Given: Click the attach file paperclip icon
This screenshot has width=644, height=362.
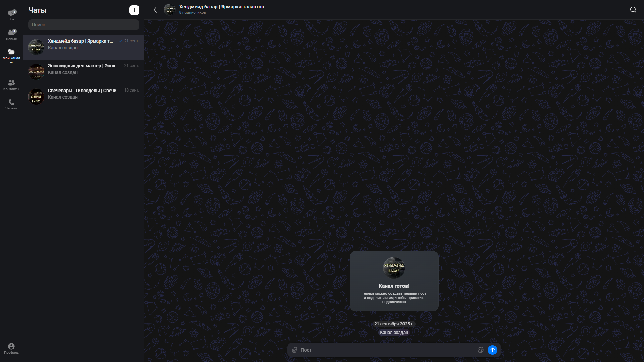Looking at the screenshot, I should coord(294,350).
